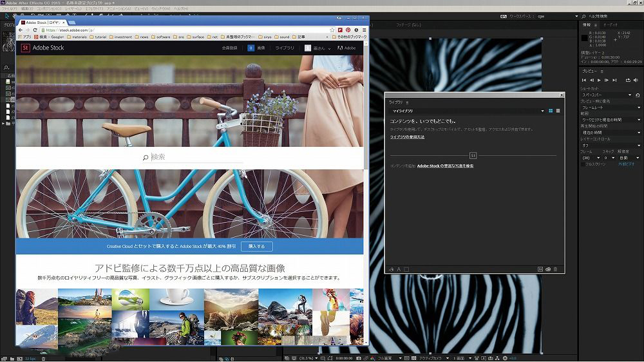Open ライブラリ link in Stock header
The height and width of the screenshot is (362, 644).
pos(285,48)
